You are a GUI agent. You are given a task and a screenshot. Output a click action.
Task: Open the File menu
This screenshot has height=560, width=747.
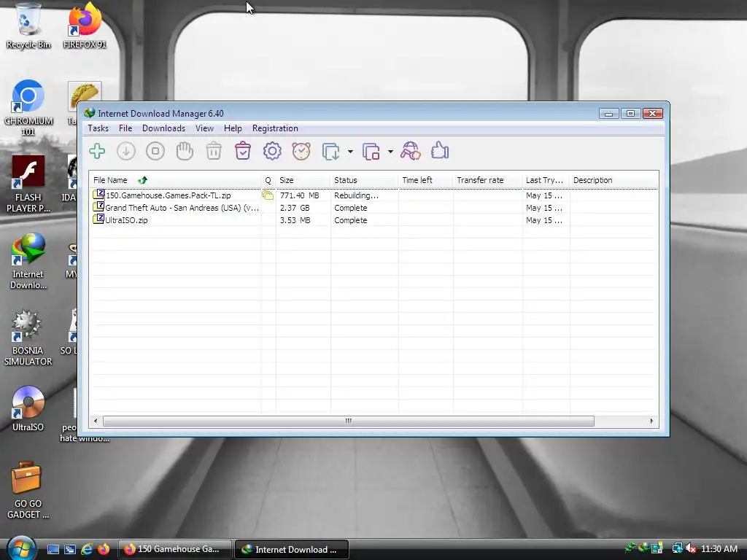[125, 128]
